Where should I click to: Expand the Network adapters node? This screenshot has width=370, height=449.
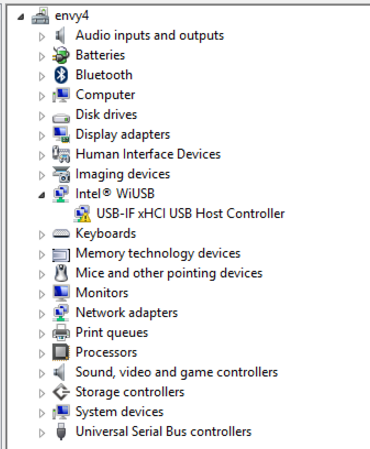coord(42,314)
